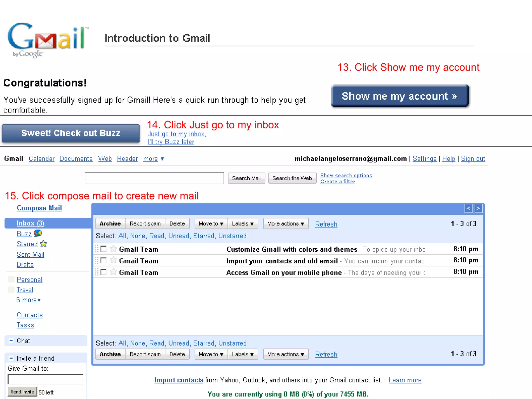Screen dimensions: 532x399
Task: Select All in the top Select row
Action: pos(122,236)
